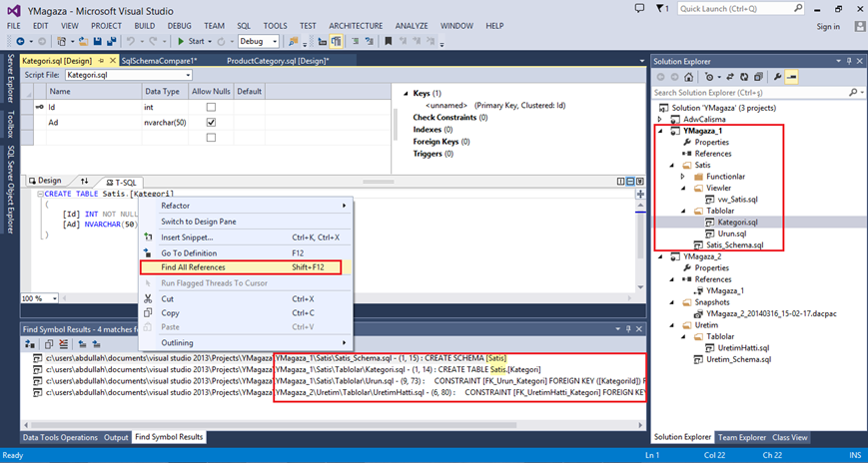The width and height of the screenshot is (868, 463).
Task: Click the notifications flag icon
Action: pos(660,8)
